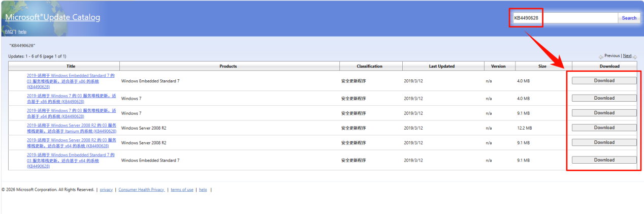Go to Next results page link
This screenshot has height=214, width=644.
pyautogui.click(x=627, y=56)
